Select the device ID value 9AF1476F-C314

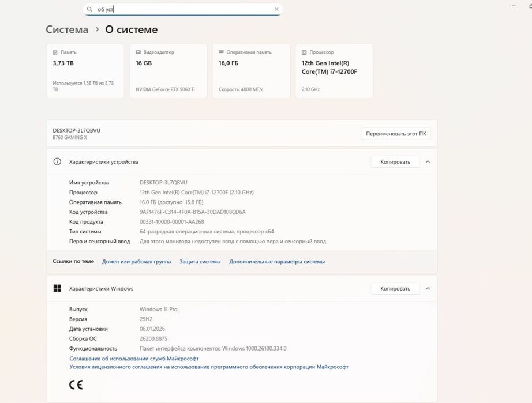[193, 212]
